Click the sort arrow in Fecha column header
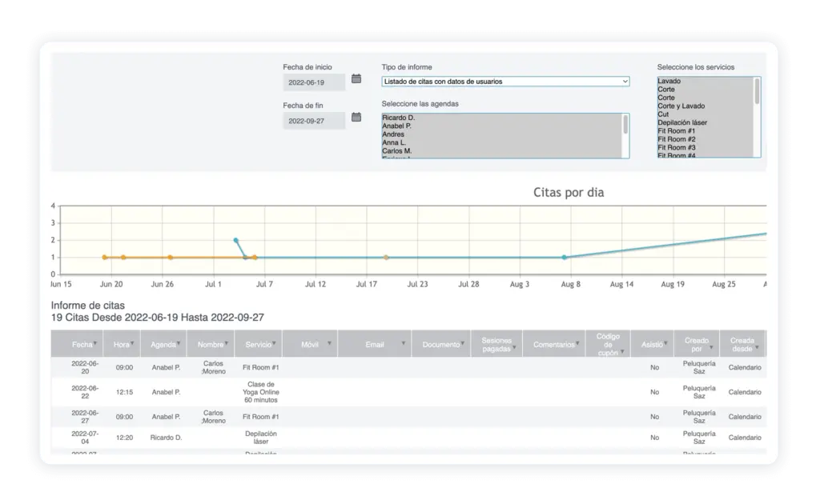The width and height of the screenshot is (820, 504). coord(95,345)
